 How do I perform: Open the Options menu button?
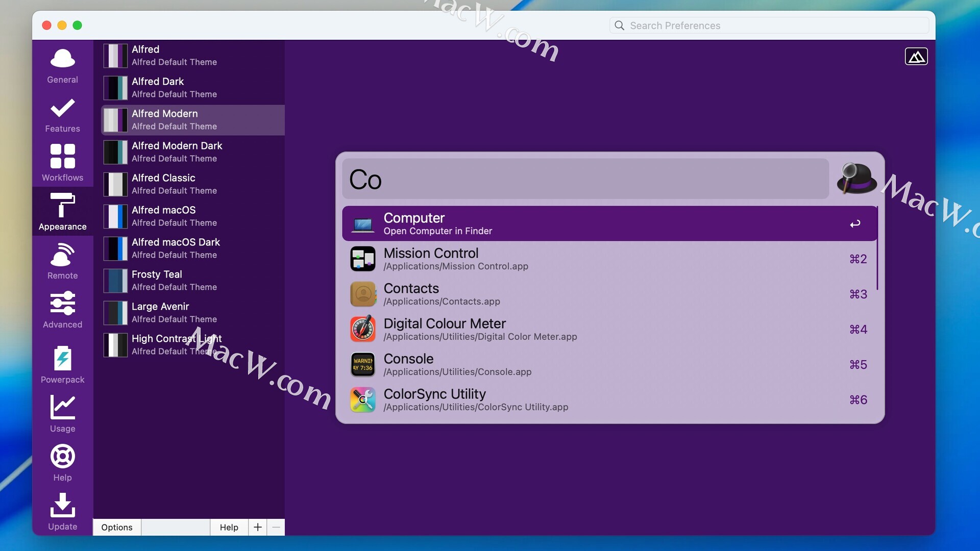point(117,527)
